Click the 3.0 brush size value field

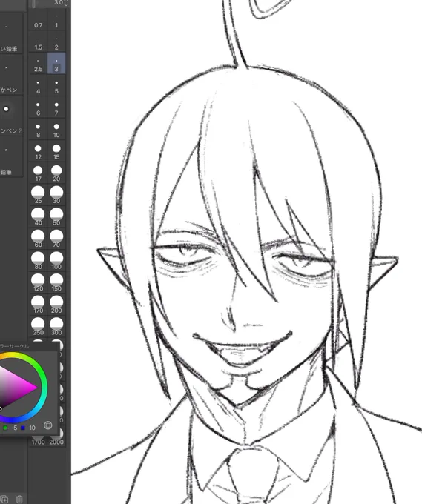pos(58,2)
